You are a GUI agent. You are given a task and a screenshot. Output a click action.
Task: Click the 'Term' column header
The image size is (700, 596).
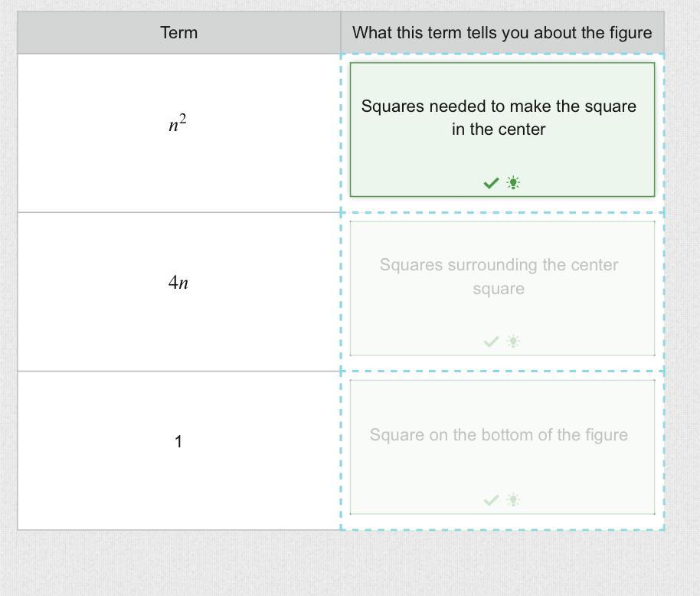point(179,33)
